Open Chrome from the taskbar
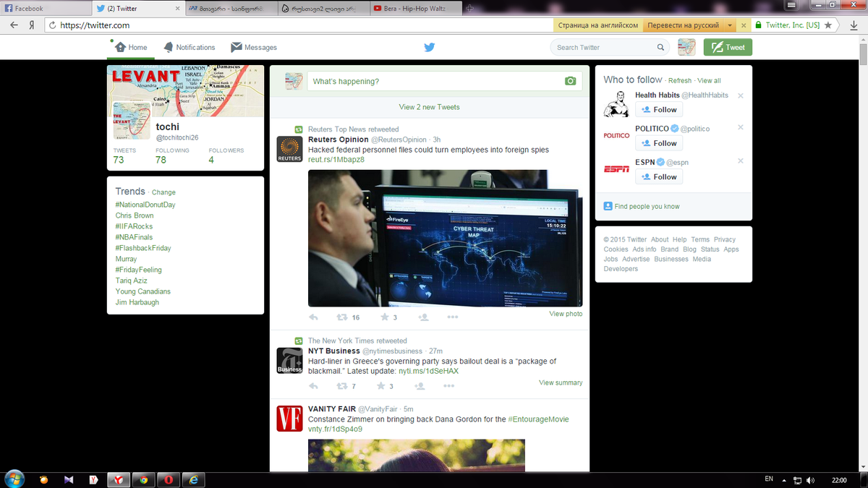Image resolution: width=868 pixels, height=488 pixels. (143, 479)
